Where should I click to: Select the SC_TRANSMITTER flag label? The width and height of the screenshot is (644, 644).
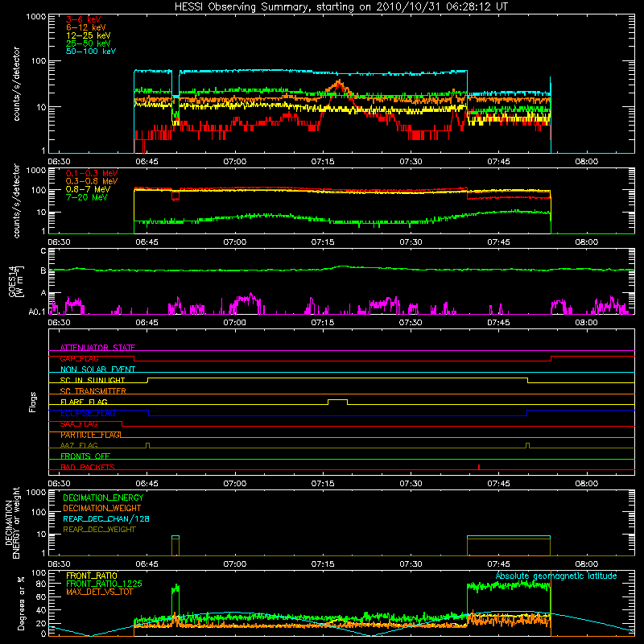[x=93, y=391]
